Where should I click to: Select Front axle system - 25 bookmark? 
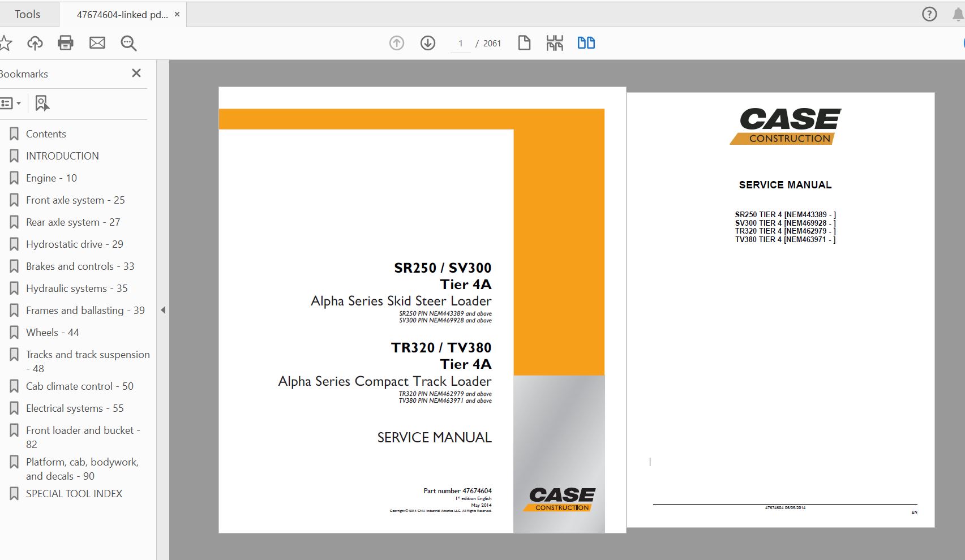75,200
